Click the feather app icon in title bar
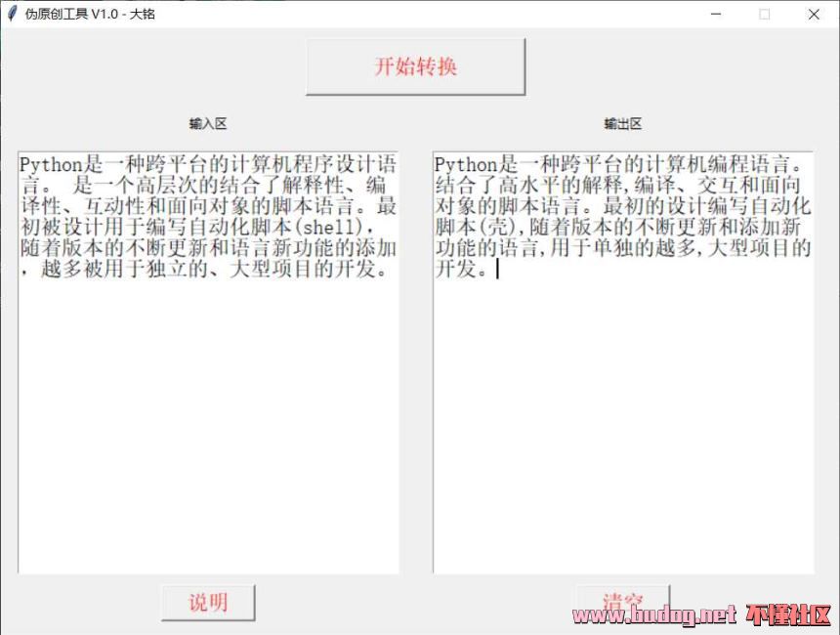840x635 pixels. (12, 14)
